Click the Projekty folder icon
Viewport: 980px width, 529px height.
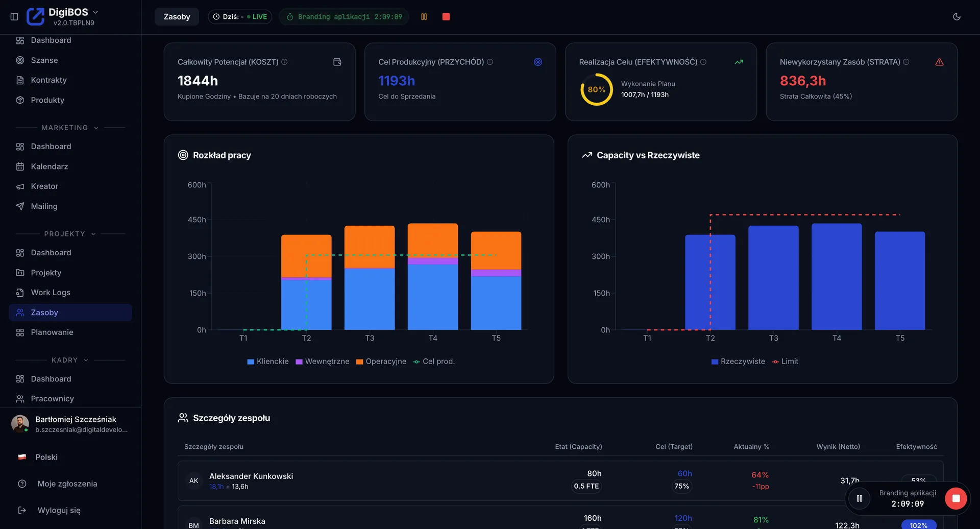pyautogui.click(x=20, y=273)
